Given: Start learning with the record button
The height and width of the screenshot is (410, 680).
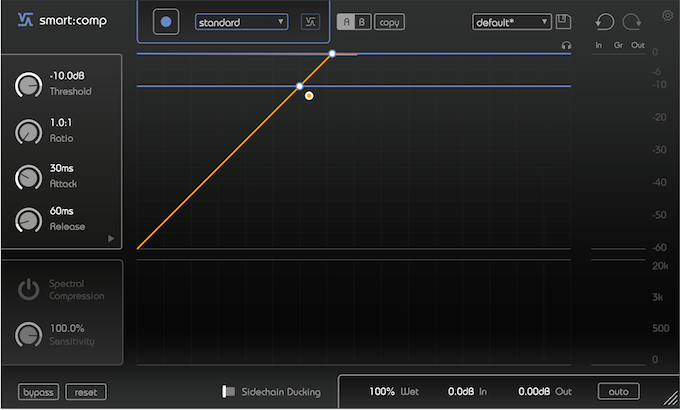Looking at the screenshot, I should [166, 22].
